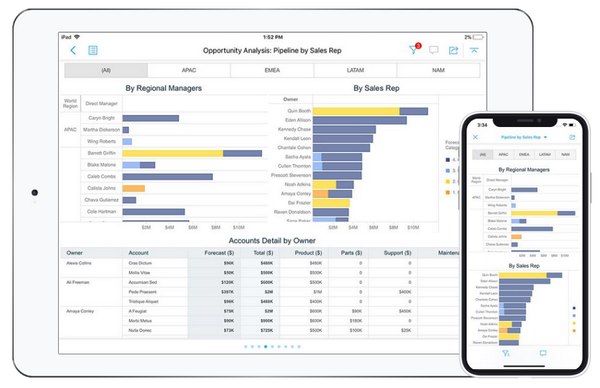Click the Owner column header in the table
Viewport: 600px width, 388px height.
(74, 253)
